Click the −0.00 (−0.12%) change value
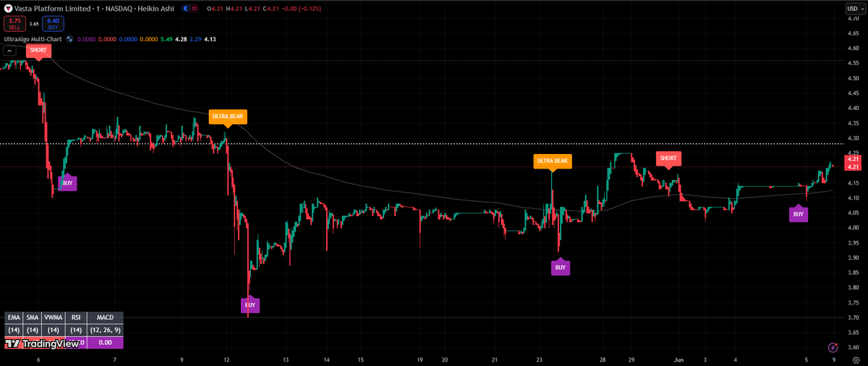The height and width of the screenshot is (366, 868). [302, 9]
